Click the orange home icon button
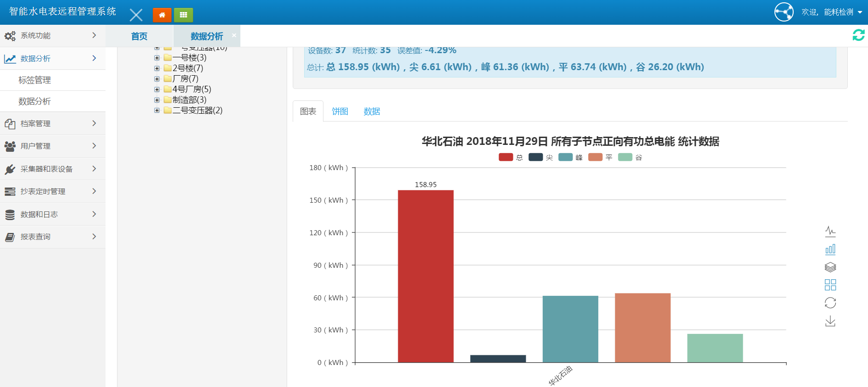 pos(161,15)
